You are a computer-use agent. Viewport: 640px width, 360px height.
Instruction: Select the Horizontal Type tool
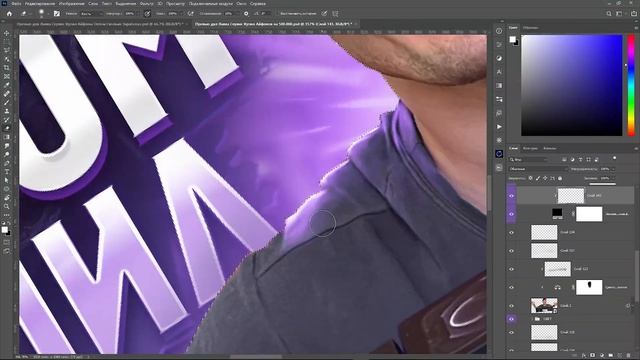click(7, 172)
